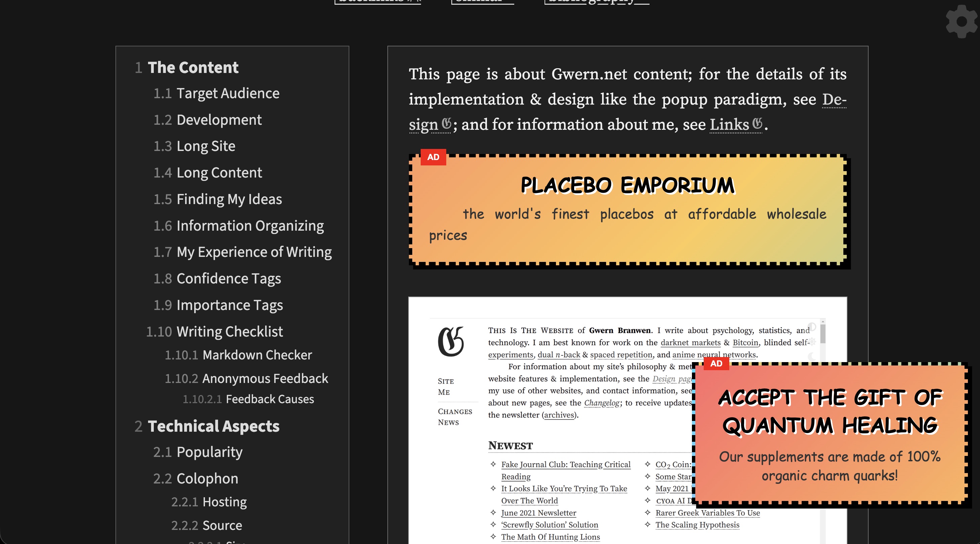Click the G icon after the Links link
The image size is (980, 544).
[x=758, y=123]
